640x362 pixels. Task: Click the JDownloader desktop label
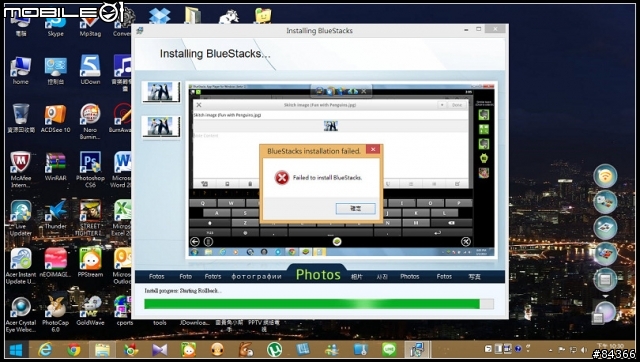[x=194, y=322]
